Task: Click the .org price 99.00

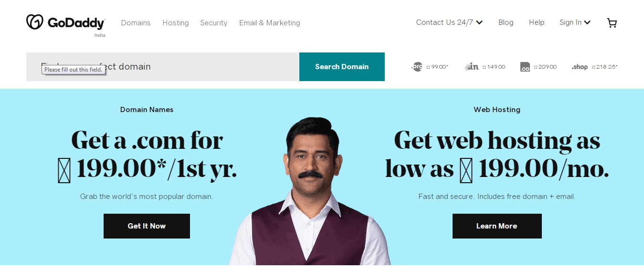Action: (437, 67)
